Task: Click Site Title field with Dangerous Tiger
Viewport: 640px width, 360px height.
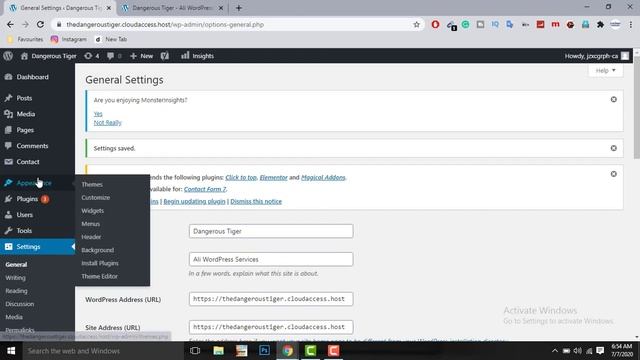Action: pos(271,231)
